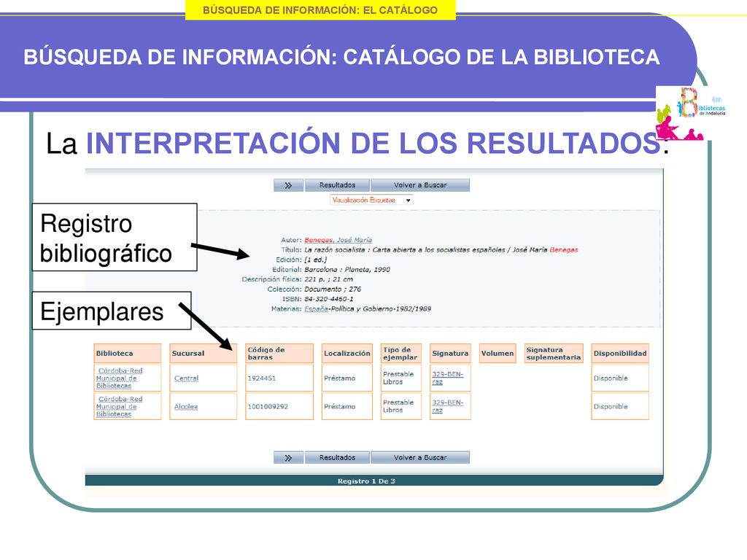Screen dimensions: 747x560
Task: Click the Tipo de ejemplar column header
Action: 401,354
